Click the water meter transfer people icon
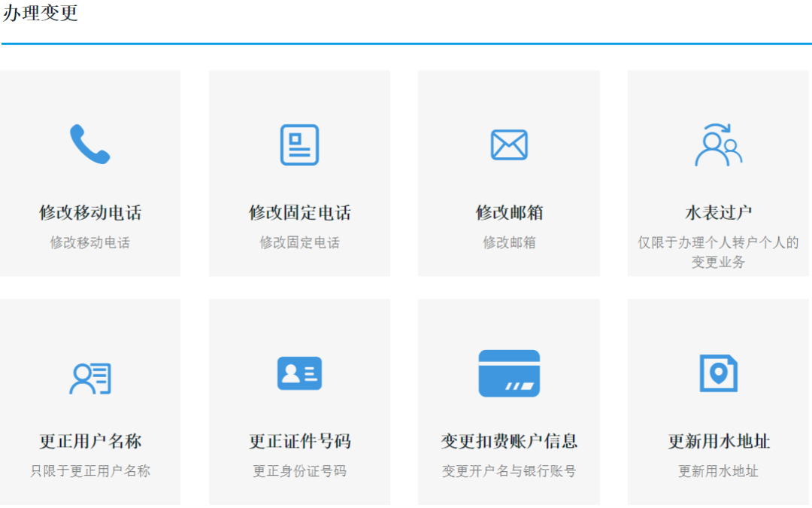Viewport: 812px width, 508px height. (x=718, y=144)
